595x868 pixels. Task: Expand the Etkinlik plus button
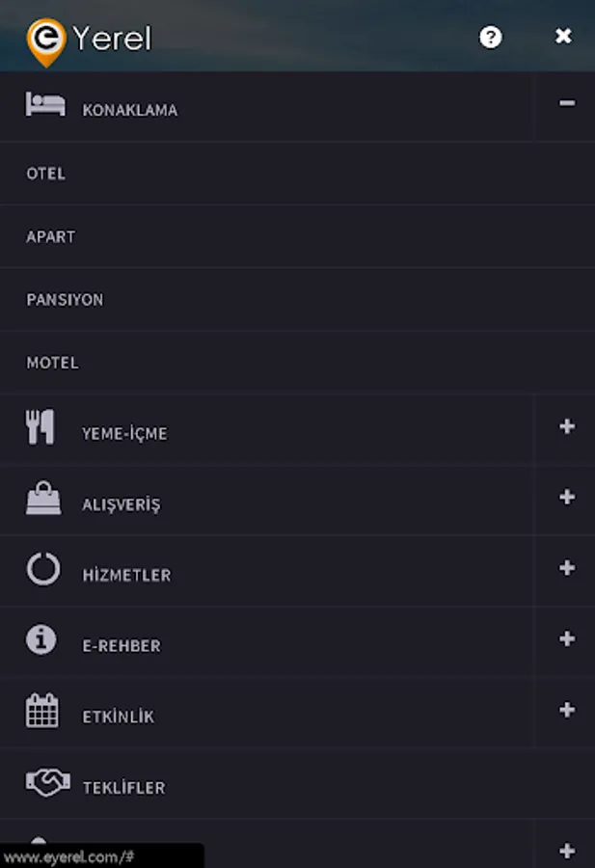coord(567,710)
